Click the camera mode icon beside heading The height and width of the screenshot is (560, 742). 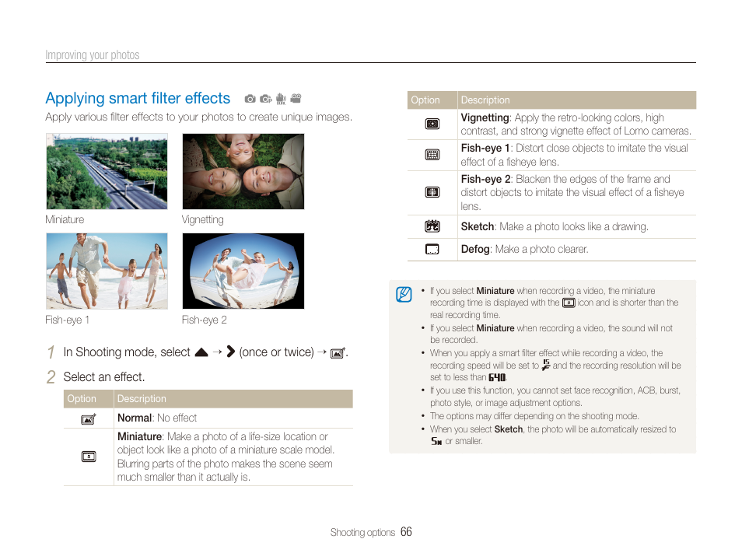(250, 99)
